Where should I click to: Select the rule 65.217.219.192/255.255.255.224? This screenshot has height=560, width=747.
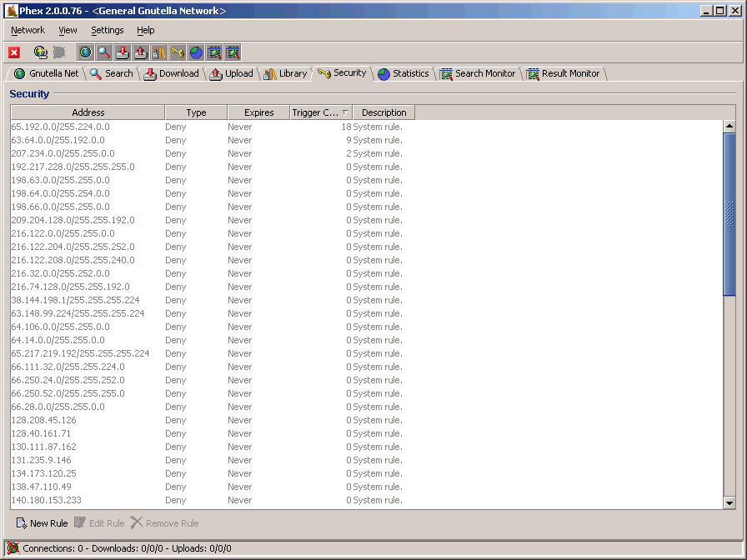[213, 353]
